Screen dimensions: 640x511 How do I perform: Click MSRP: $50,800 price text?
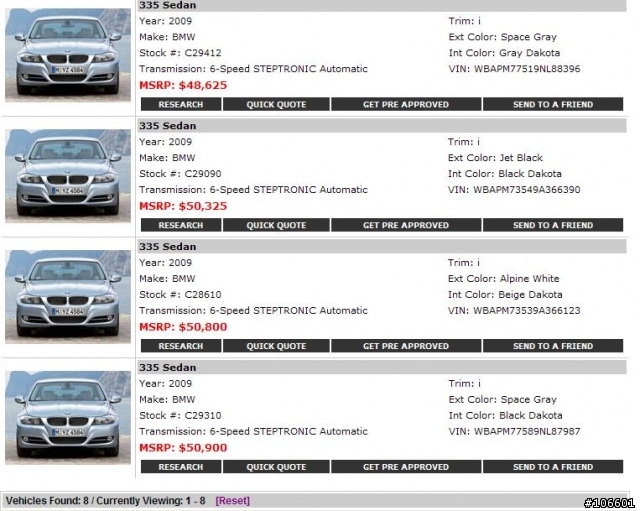(183, 327)
